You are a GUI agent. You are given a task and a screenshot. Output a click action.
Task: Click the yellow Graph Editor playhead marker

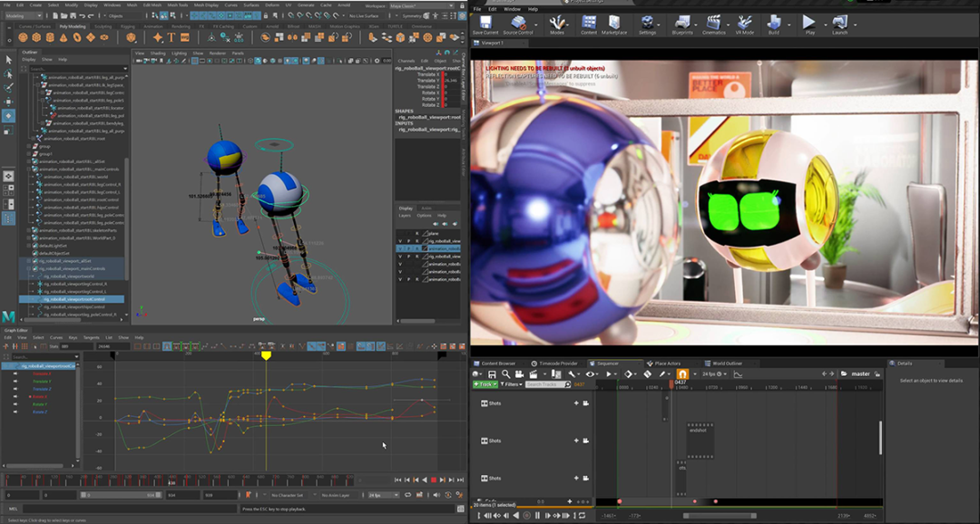point(266,355)
